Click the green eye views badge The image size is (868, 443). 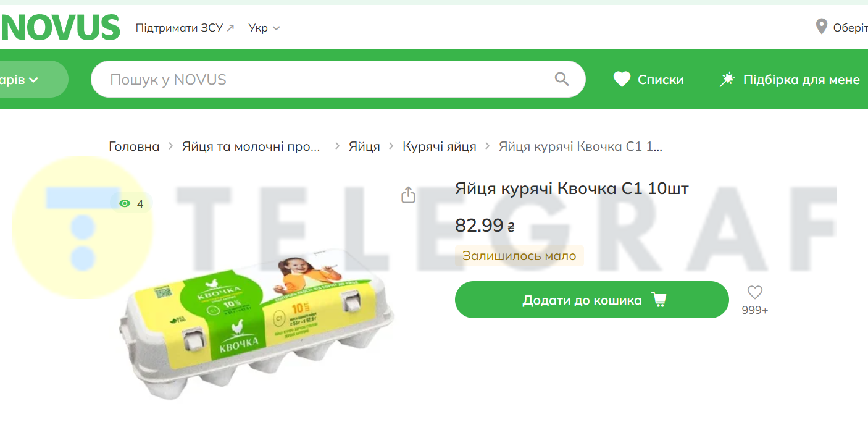131,203
